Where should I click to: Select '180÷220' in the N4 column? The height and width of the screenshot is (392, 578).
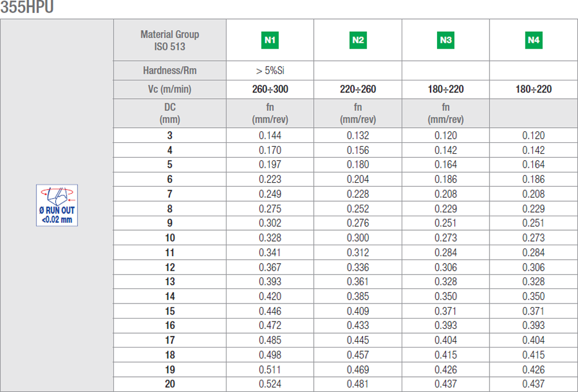tap(533, 89)
